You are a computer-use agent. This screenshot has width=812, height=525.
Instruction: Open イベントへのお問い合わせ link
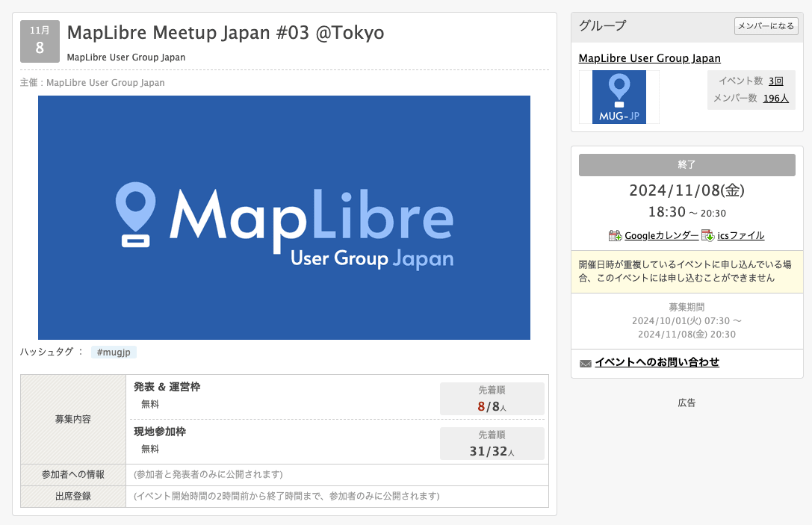click(x=657, y=362)
